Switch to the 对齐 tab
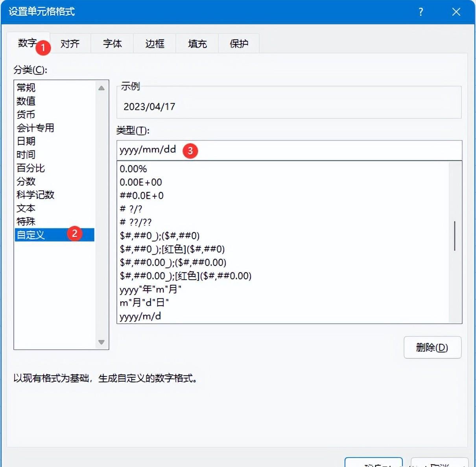 (x=70, y=43)
